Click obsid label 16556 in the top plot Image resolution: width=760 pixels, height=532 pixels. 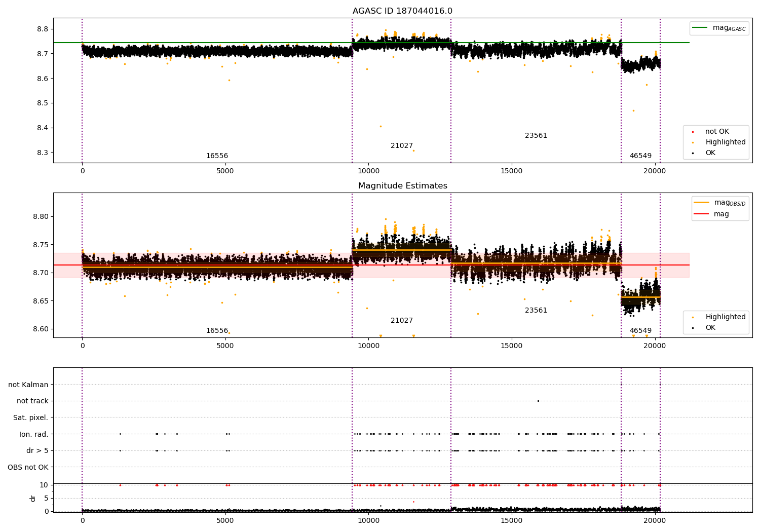point(217,156)
